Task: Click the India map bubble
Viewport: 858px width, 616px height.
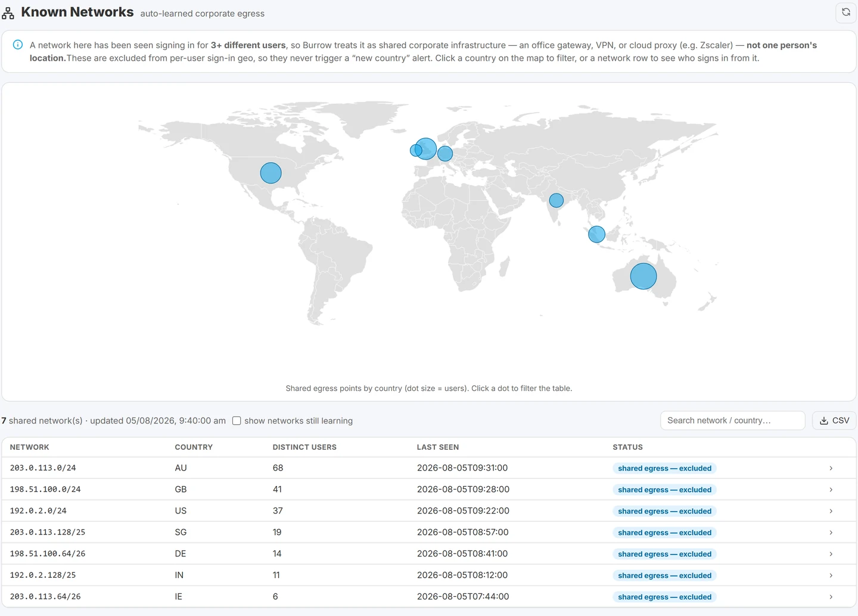Action: (x=557, y=200)
